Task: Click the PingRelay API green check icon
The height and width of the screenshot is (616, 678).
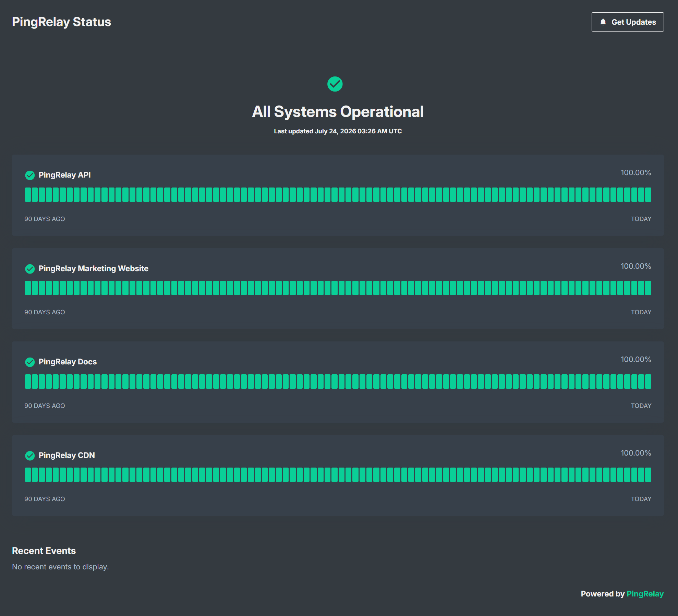Action: (x=30, y=175)
